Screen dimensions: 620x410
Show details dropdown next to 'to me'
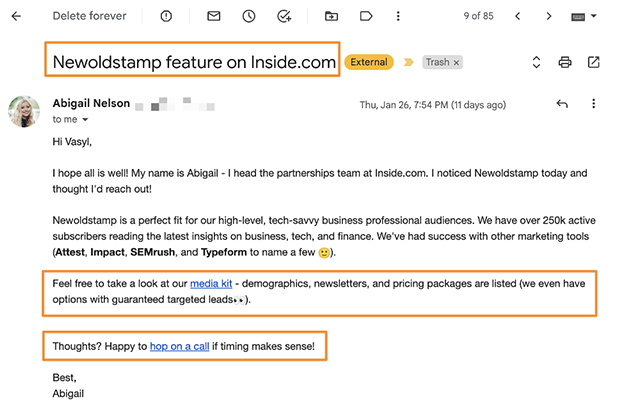(x=85, y=119)
